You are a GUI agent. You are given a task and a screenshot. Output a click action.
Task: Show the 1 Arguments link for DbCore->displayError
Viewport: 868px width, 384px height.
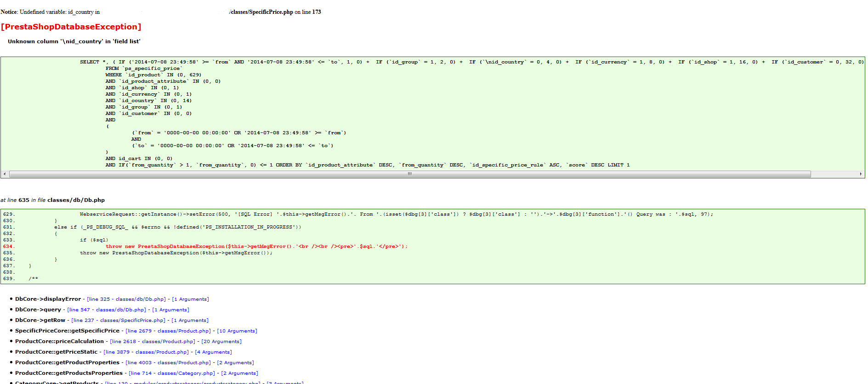coord(190,299)
